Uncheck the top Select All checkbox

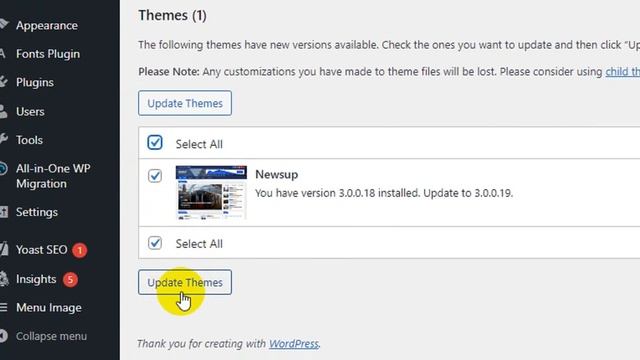tap(155, 143)
